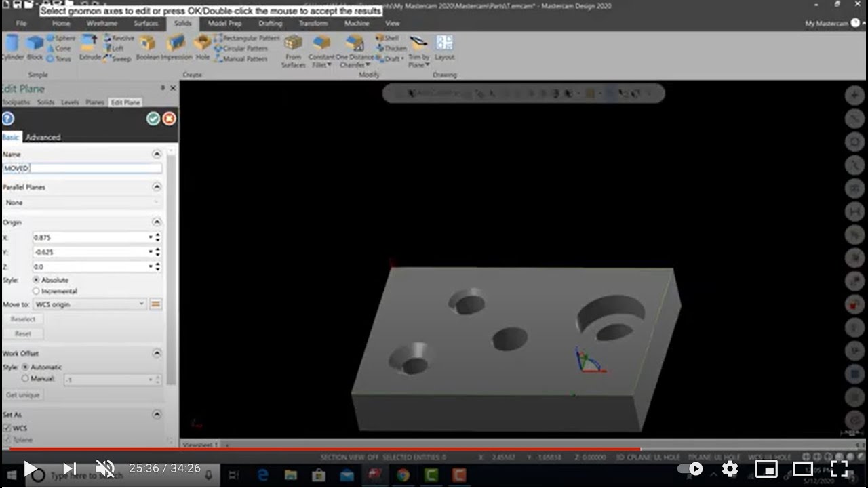868x488 pixels.
Task: Choose the Revolve tool
Action: pyautogui.click(x=119, y=39)
